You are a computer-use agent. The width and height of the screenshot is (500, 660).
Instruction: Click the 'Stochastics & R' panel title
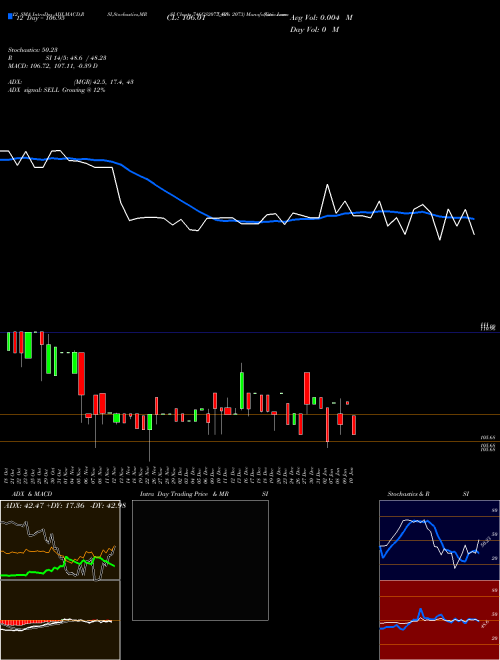pos(408,494)
